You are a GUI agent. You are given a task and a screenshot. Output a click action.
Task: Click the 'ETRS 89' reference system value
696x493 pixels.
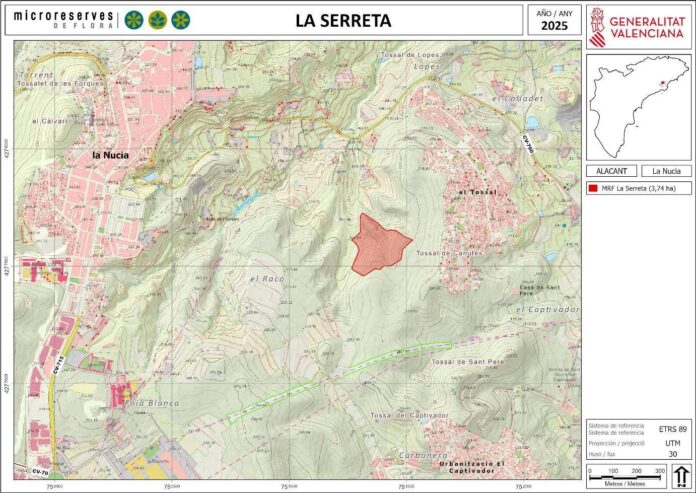pos(673,429)
